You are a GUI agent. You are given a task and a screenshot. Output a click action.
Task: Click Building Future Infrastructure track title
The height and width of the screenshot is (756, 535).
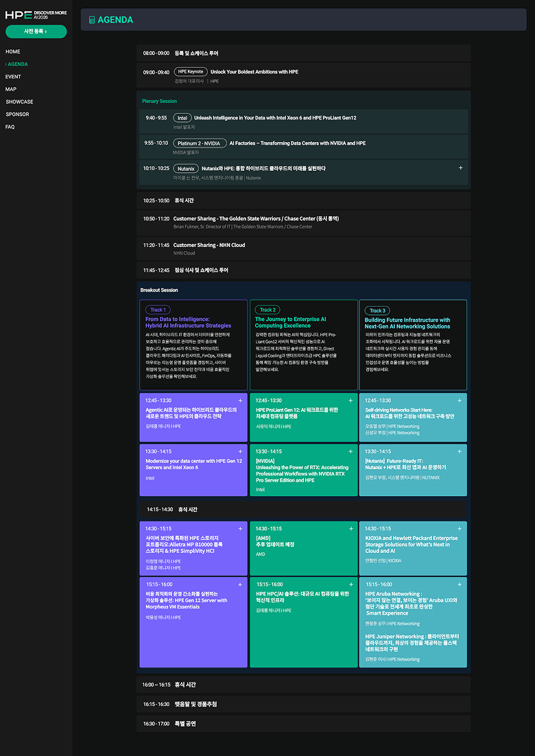407,323
